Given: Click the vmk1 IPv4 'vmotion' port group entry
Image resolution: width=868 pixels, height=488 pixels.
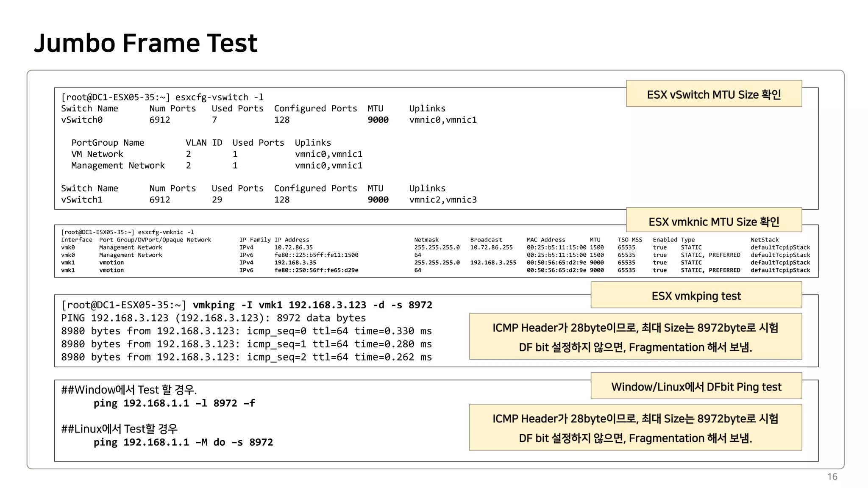Looking at the screenshot, I should tap(111, 263).
